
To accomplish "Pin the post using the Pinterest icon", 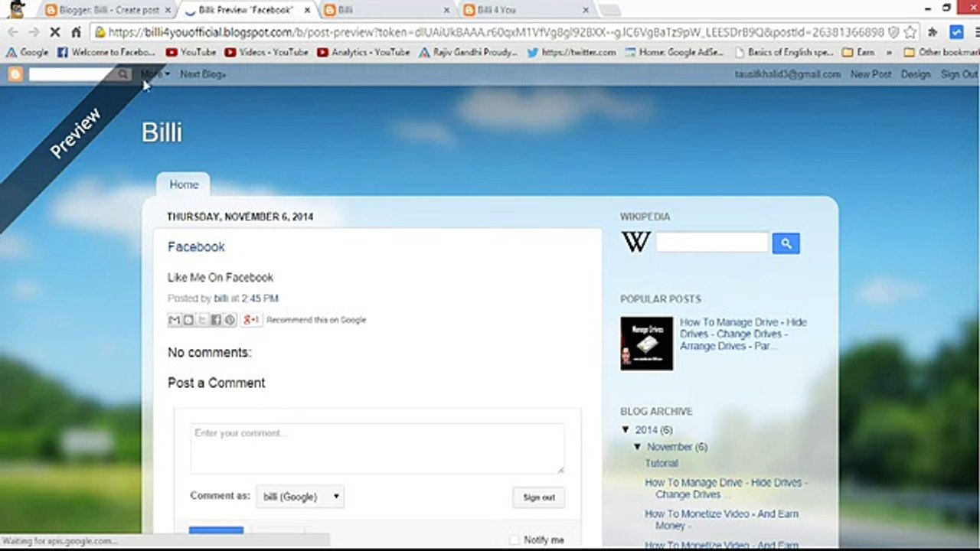I will (230, 320).
